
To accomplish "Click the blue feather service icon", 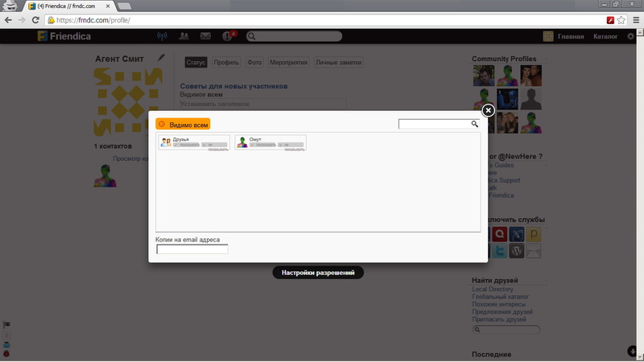I will [x=517, y=234].
